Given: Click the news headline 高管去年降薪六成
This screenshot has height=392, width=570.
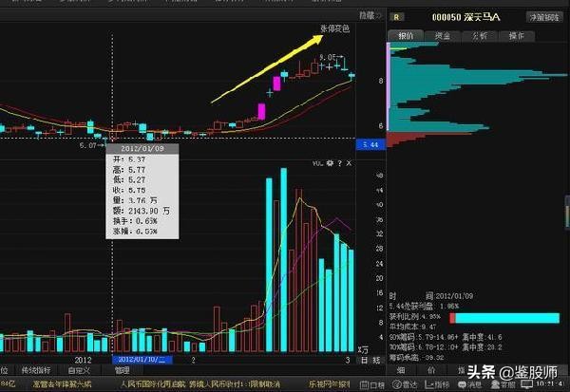Looking at the screenshot, I should pos(62,384).
